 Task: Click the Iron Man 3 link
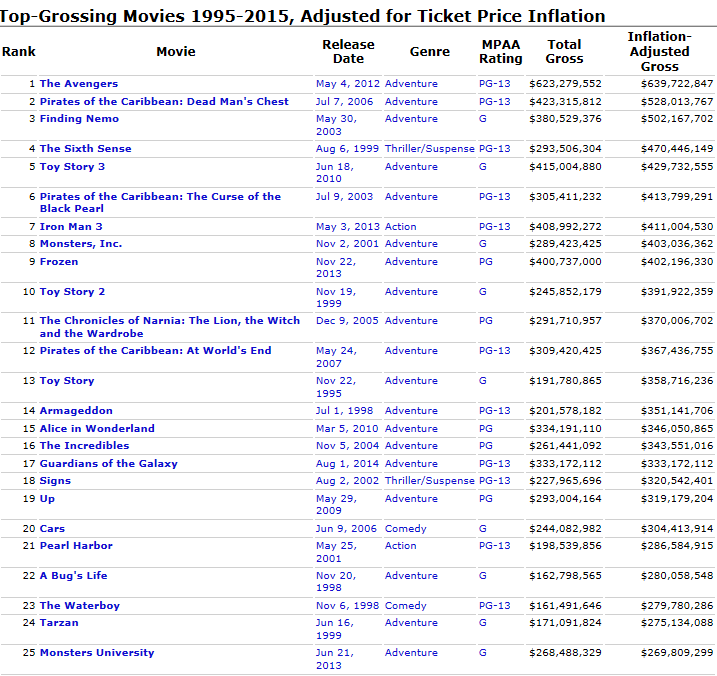pyautogui.click(x=71, y=227)
